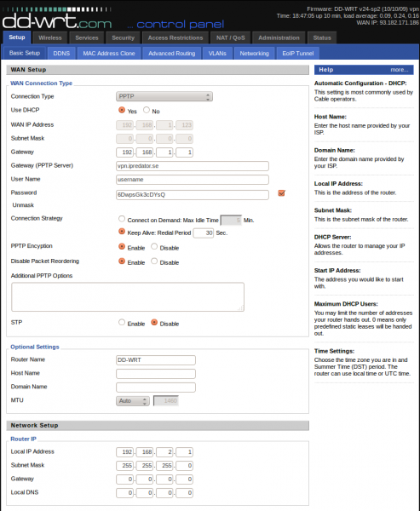Open the Networking subtab

(255, 54)
